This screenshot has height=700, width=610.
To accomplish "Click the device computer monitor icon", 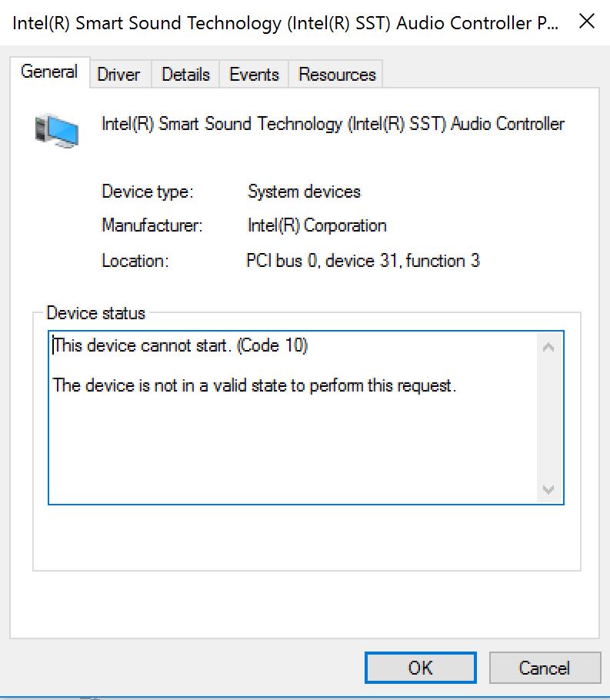I will [57, 128].
